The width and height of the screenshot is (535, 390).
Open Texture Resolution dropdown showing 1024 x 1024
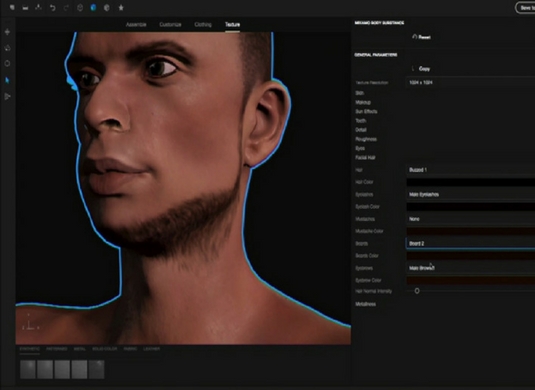[x=471, y=83]
